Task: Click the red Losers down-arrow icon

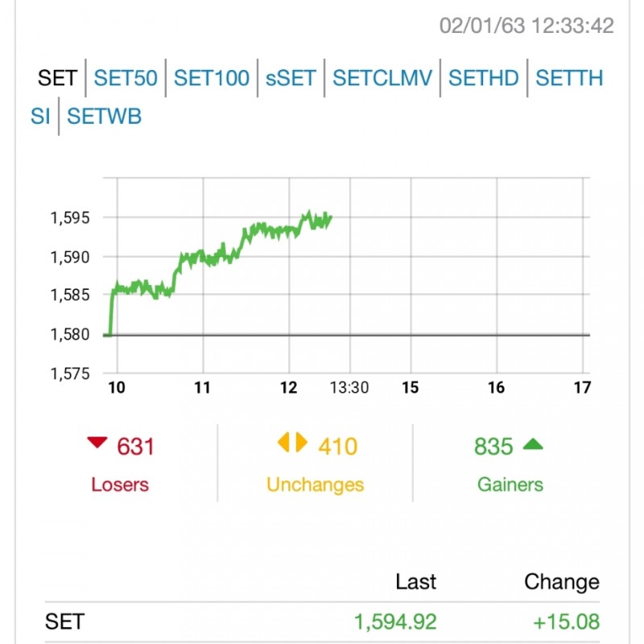Action: (97, 442)
